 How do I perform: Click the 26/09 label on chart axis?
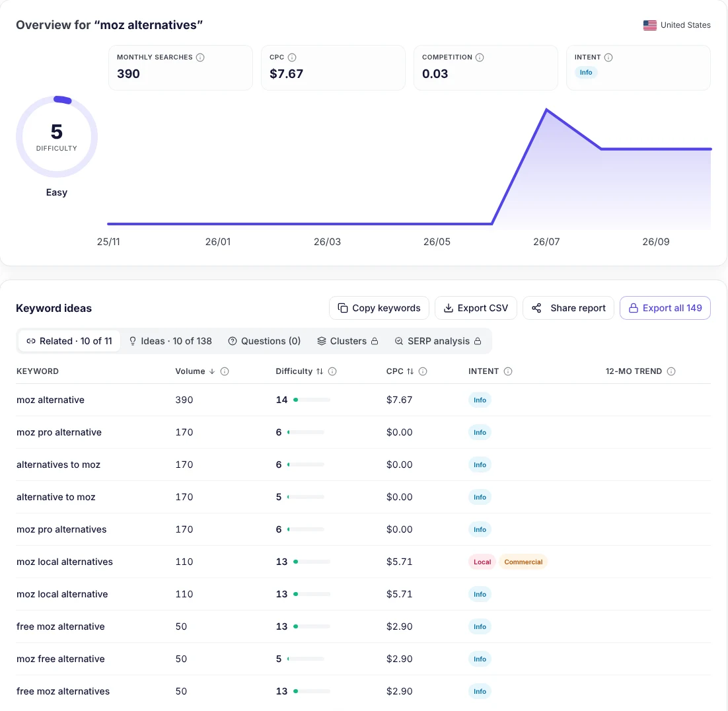(x=655, y=241)
